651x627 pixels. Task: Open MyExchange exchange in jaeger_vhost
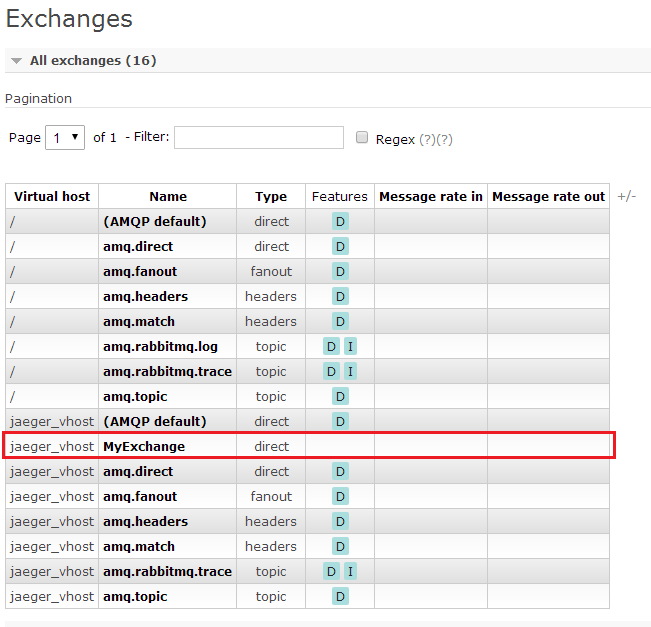coord(144,446)
